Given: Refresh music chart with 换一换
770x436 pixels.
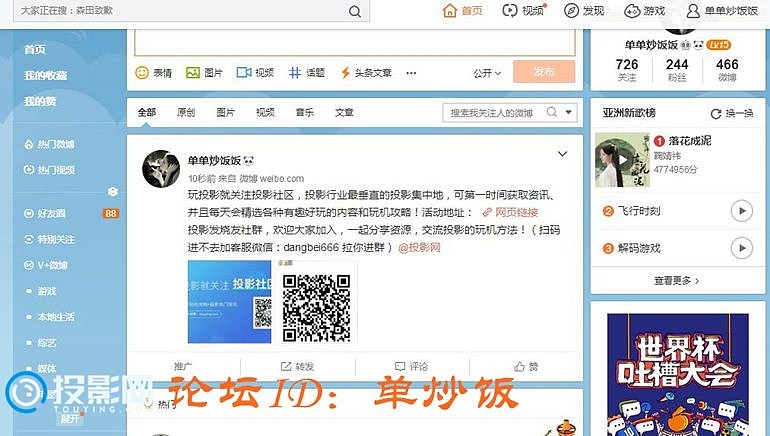Looking at the screenshot, I should point(732,113).
